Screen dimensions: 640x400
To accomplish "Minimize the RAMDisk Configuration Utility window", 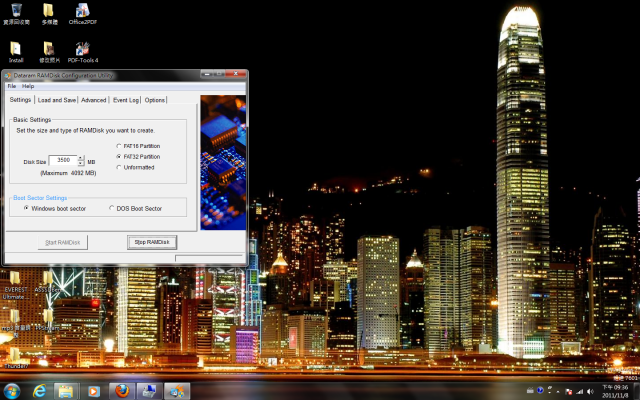I will [207, 74].
